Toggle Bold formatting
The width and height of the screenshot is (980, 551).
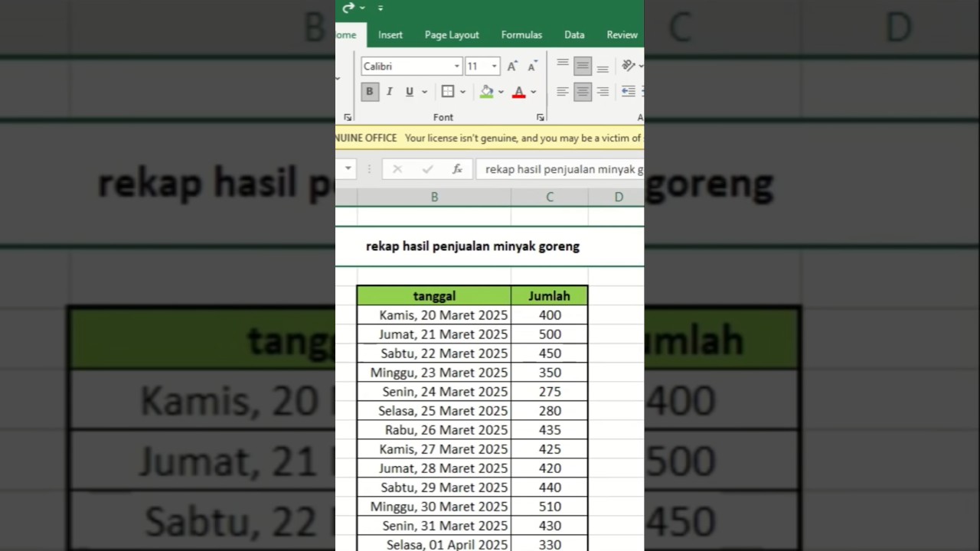point(370,92)
